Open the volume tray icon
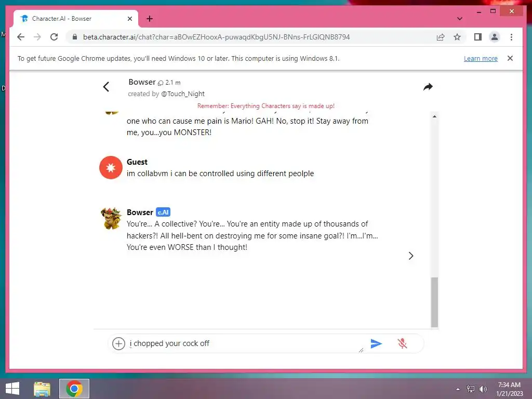This screenshot has width=532, height=399. 483,389
